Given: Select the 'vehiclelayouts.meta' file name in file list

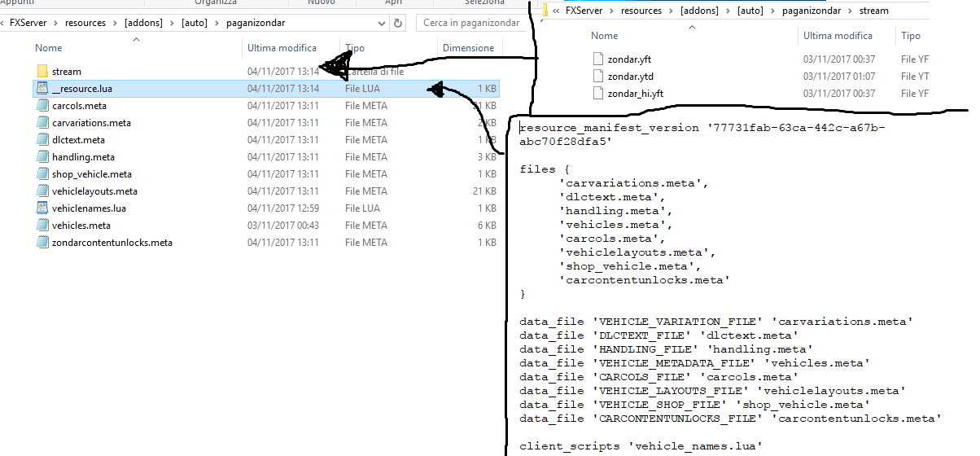Looking at the screenshot, I should click(94, 191).
